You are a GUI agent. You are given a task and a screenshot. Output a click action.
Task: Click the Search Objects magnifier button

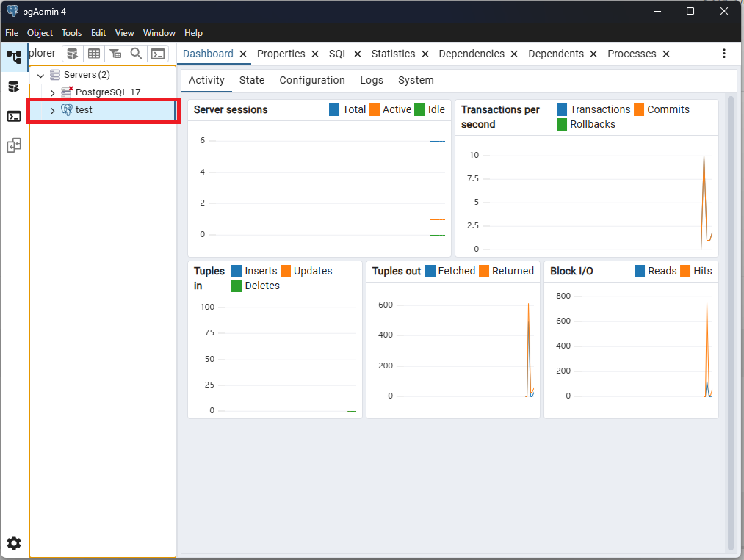click(x=136, y=54)
